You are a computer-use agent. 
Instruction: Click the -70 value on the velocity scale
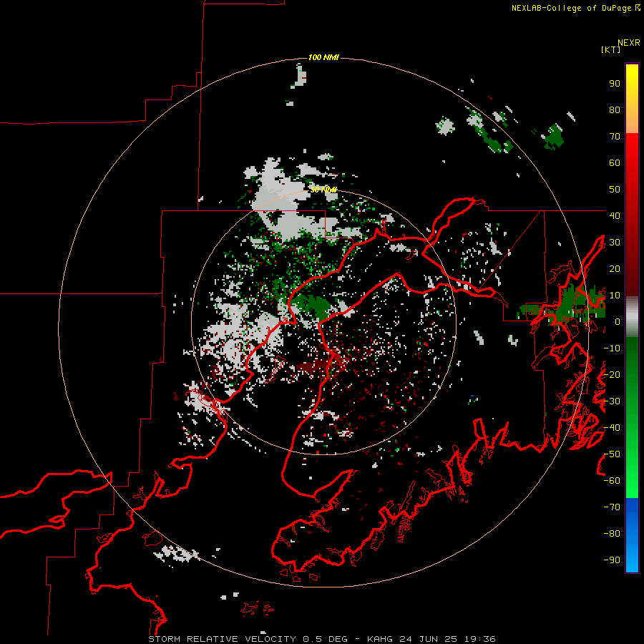pyautogui.click(x=612, y=507)
